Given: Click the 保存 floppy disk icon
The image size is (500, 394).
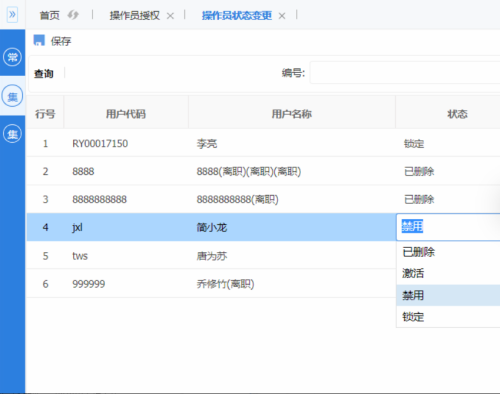Looking at the screenshot, I should 39,40.
